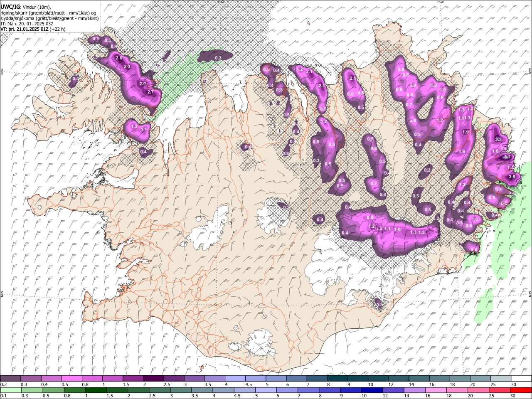Select the white swatch ending the snow scale

click(521, 378)
